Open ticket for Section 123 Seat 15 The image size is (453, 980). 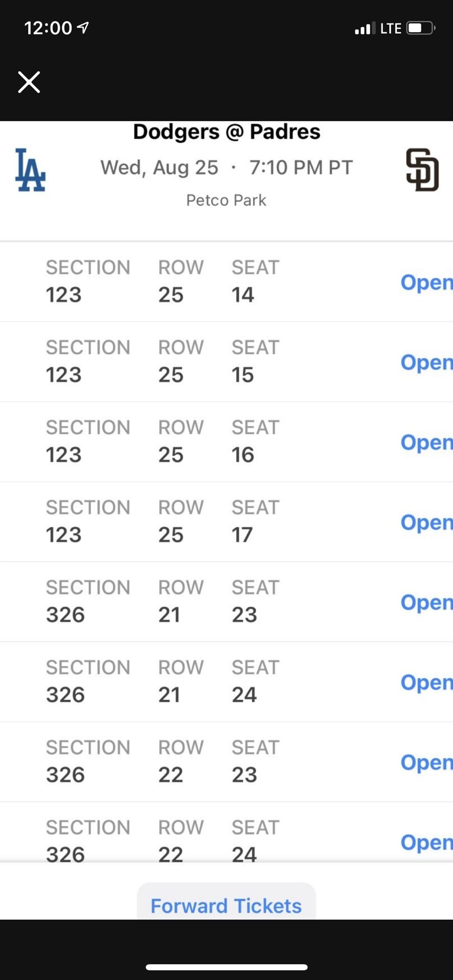pyautogui.click(x=426, y=362)
